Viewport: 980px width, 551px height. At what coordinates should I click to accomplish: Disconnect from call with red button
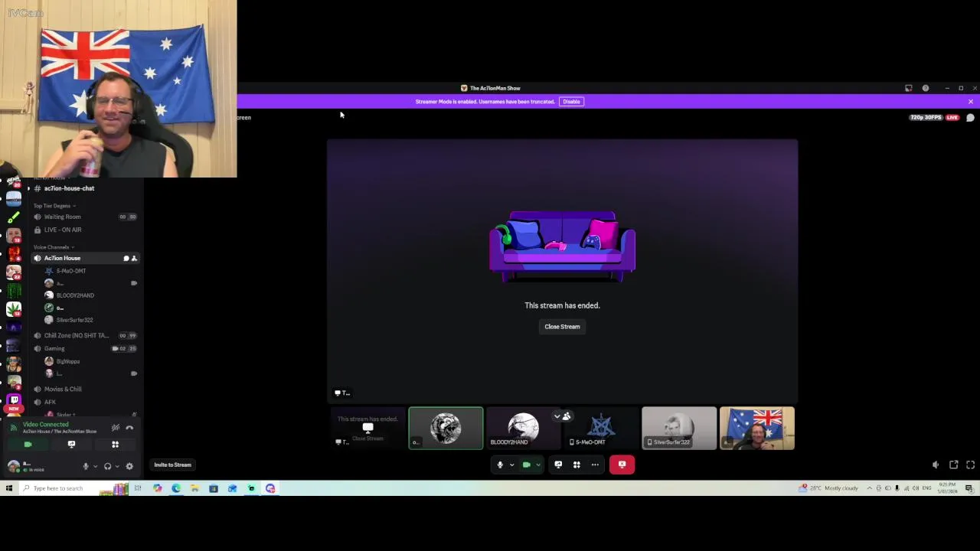[622, 465]
